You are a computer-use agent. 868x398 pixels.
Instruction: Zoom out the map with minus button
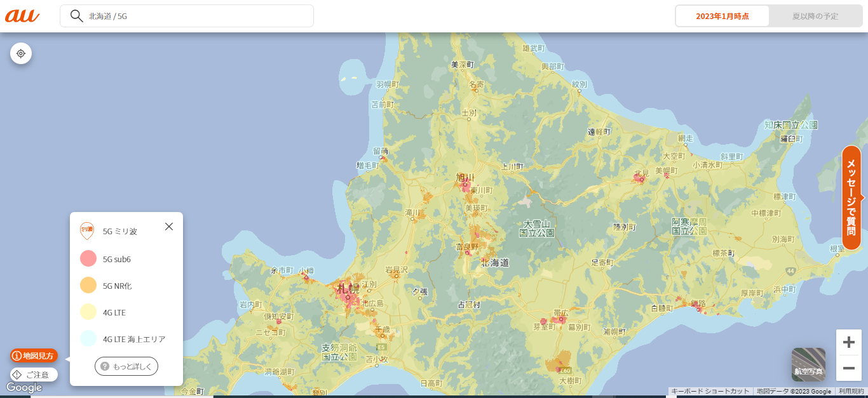tap(848, 368)
